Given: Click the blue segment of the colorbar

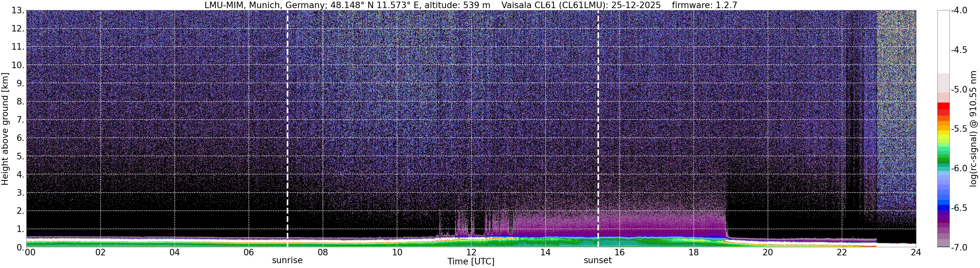Looking at the screenshot, I should click(944, 207).
